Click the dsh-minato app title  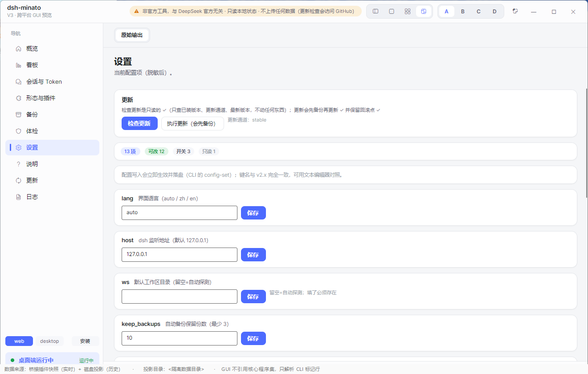click(24, 8)
